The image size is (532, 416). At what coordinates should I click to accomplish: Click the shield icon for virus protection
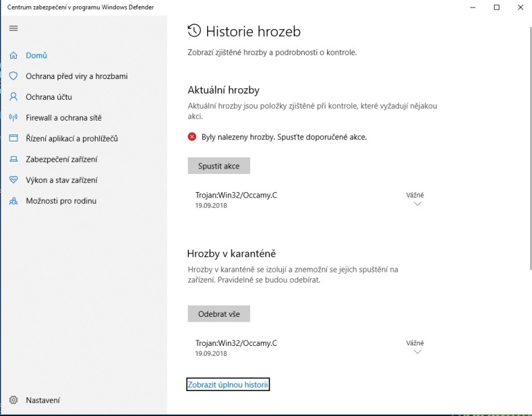13,76
